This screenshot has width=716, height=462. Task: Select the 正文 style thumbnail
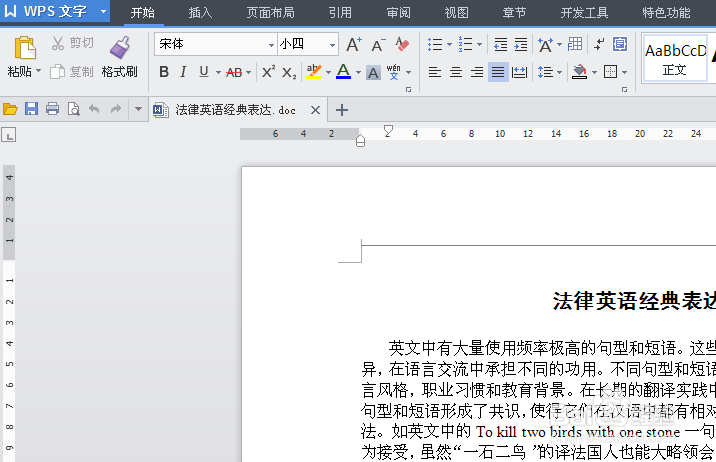click(x=675, y=59)
